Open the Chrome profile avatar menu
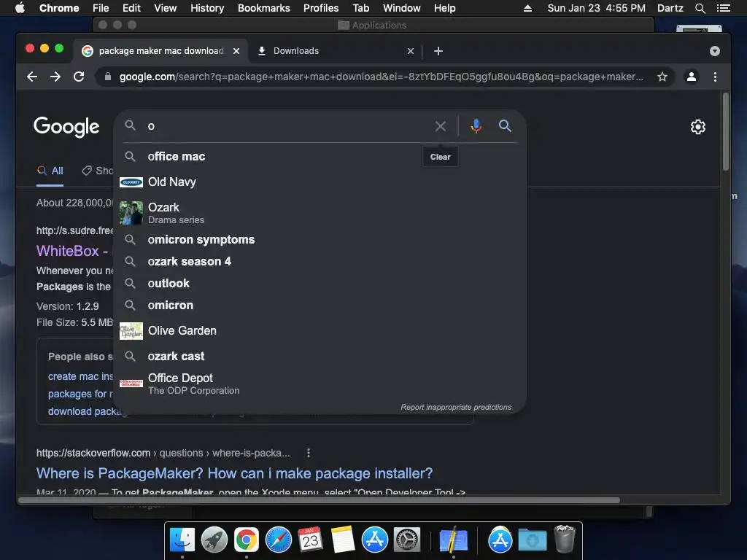Viewport: 747px width, 560px height. point(692,77)
